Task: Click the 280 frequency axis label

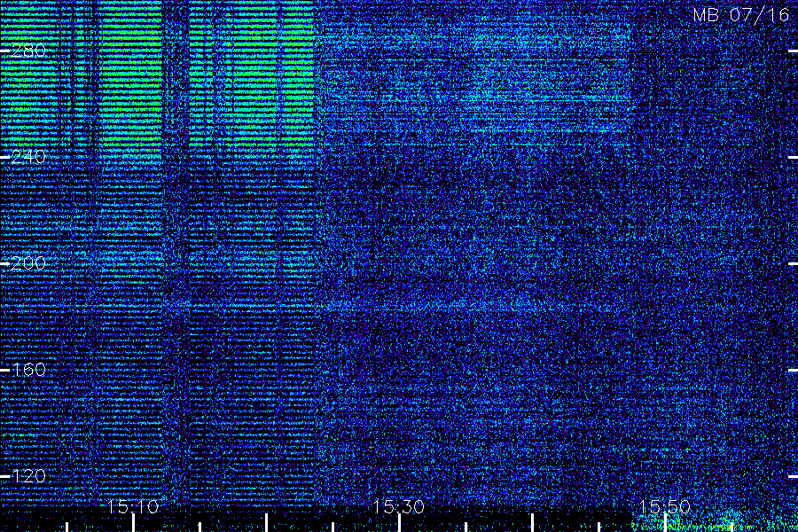Action: pyautogui.click(x=28, y=51)
